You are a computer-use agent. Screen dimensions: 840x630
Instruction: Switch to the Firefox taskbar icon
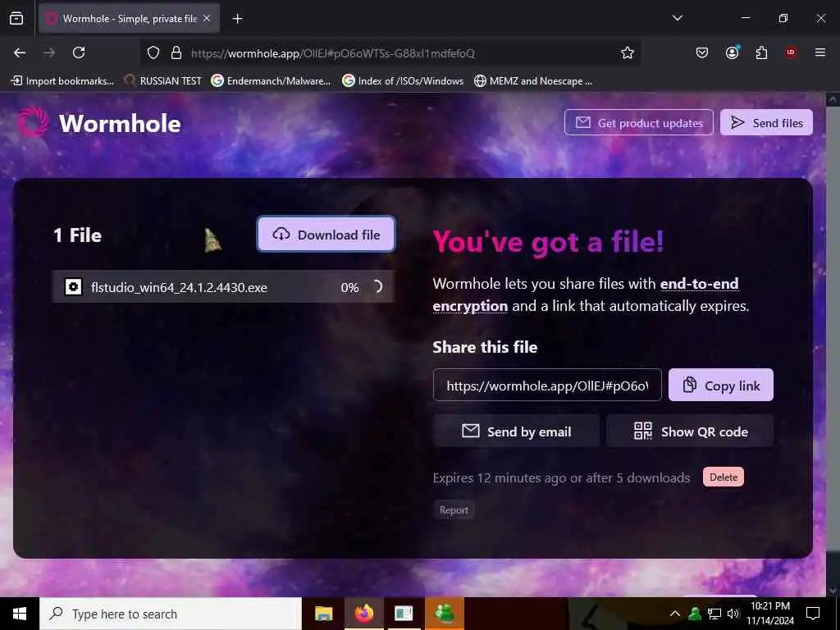[363, 614]
